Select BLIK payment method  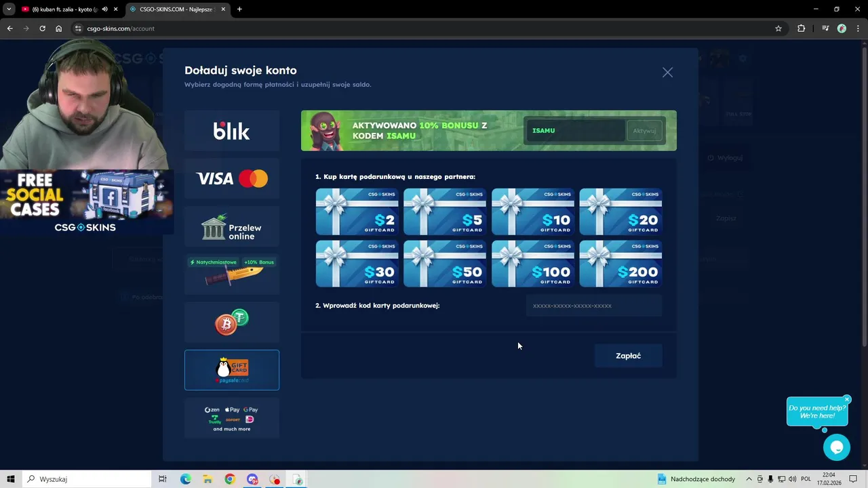click(x=231, y=131)
